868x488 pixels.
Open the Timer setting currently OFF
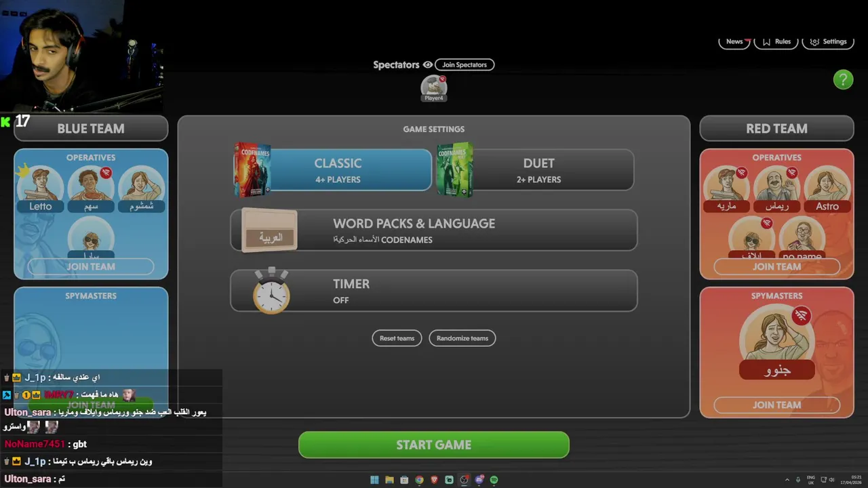(x=434, y=291)
